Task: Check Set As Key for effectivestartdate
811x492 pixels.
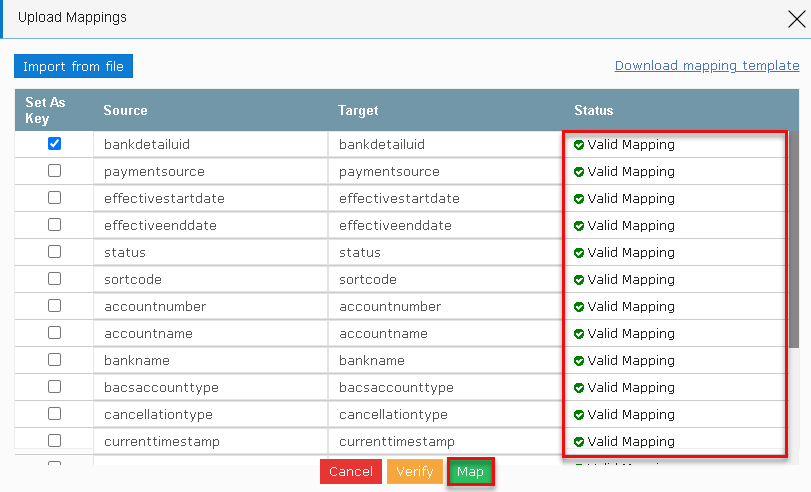Action: pos(54,198)
